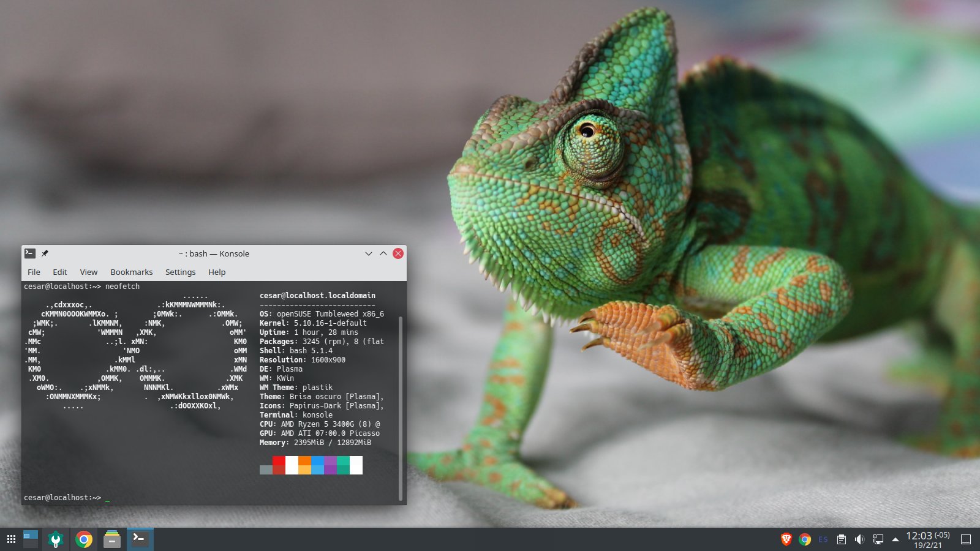Launch YaST from the taskbar
The image size is (980, 551).
[x=56, y=539]
